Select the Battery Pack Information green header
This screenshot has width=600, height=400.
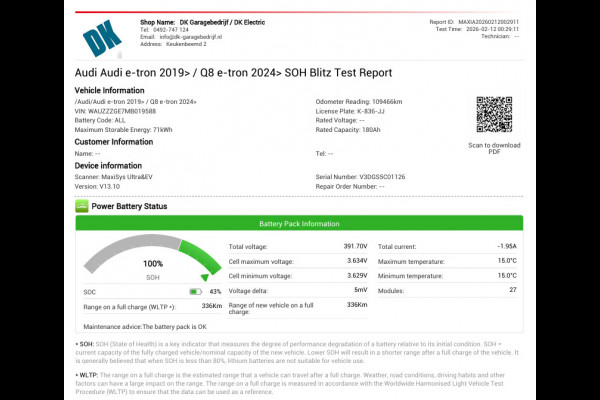[x=299, y=224]
